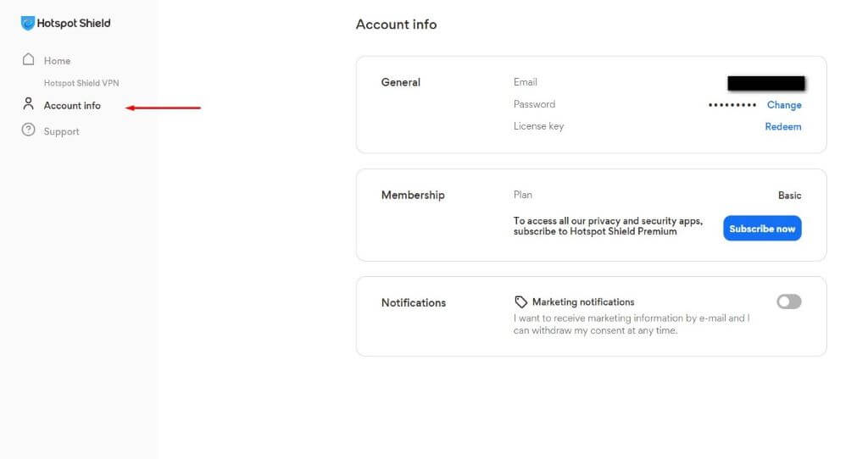Click the Home house icon
This screenshot has width=868, height=459.
pyautogui.click(x=29, y=60)
